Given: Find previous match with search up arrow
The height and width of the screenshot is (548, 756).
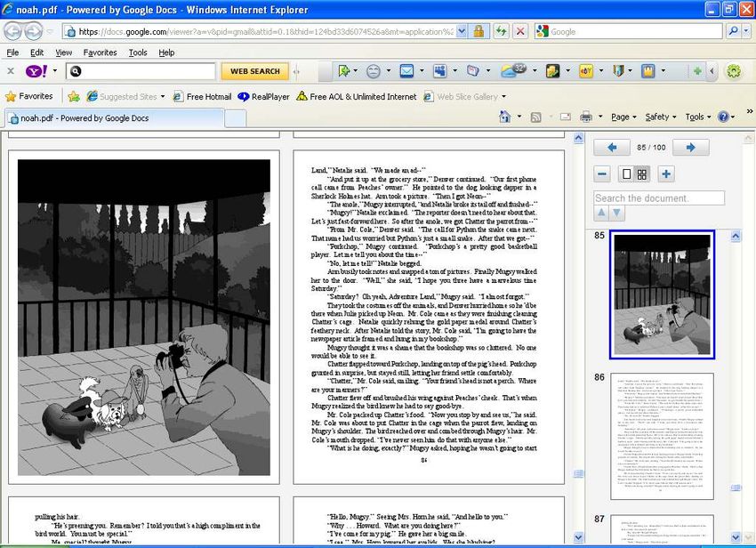Looking at the screenshot, I should click(x=601, y=213).
